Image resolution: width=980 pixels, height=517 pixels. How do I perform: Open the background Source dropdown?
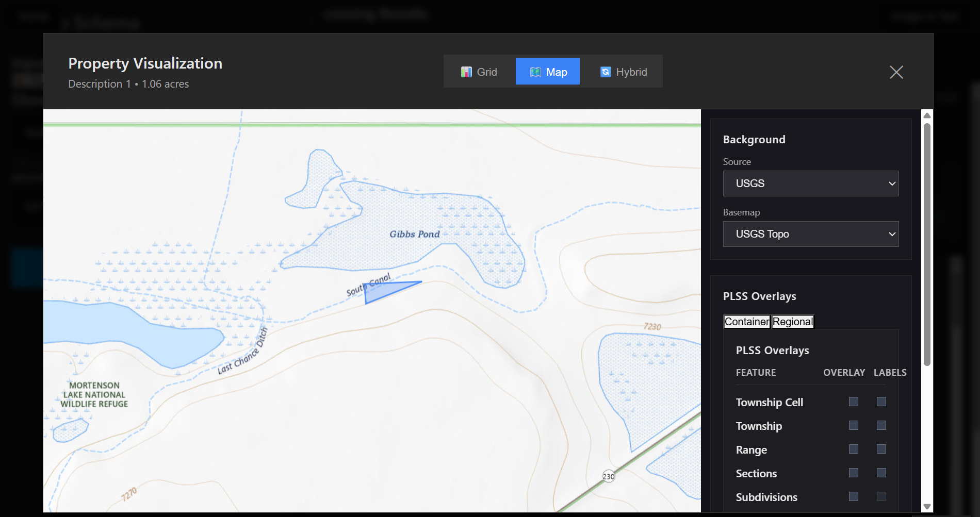click(810, 184)
